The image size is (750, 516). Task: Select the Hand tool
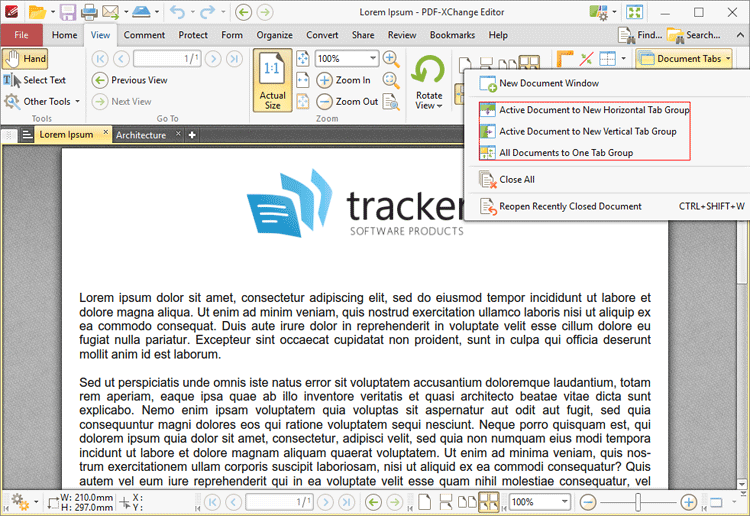[x=25, y=59]
